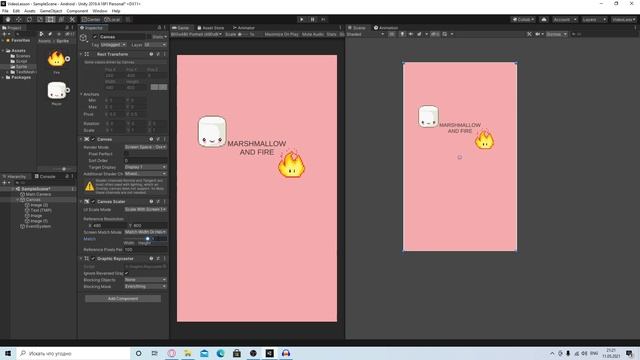The height and width of the screenshot is (360, 640).
Task: Expand the Packages folder in Project
Action: [x=3, y=77]
